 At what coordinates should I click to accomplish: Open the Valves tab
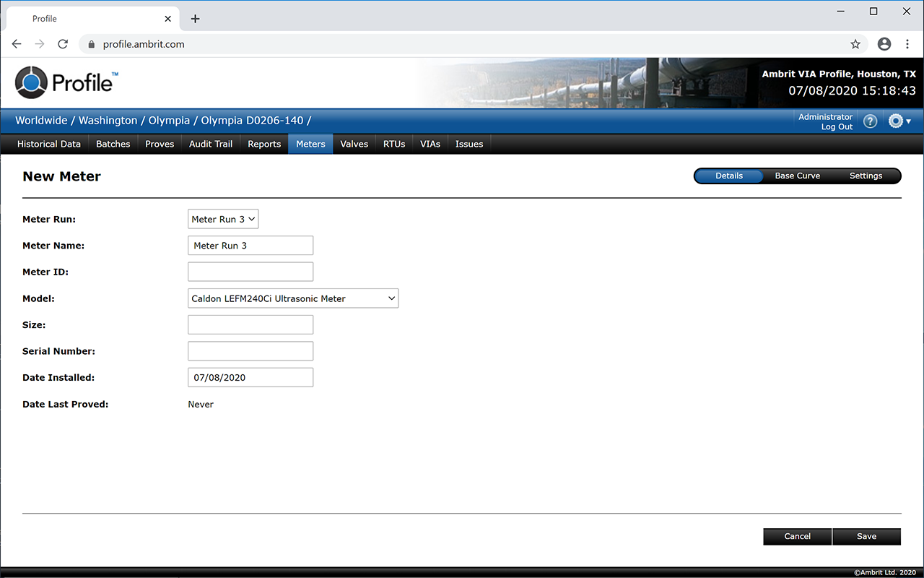[x=354, y=144]
